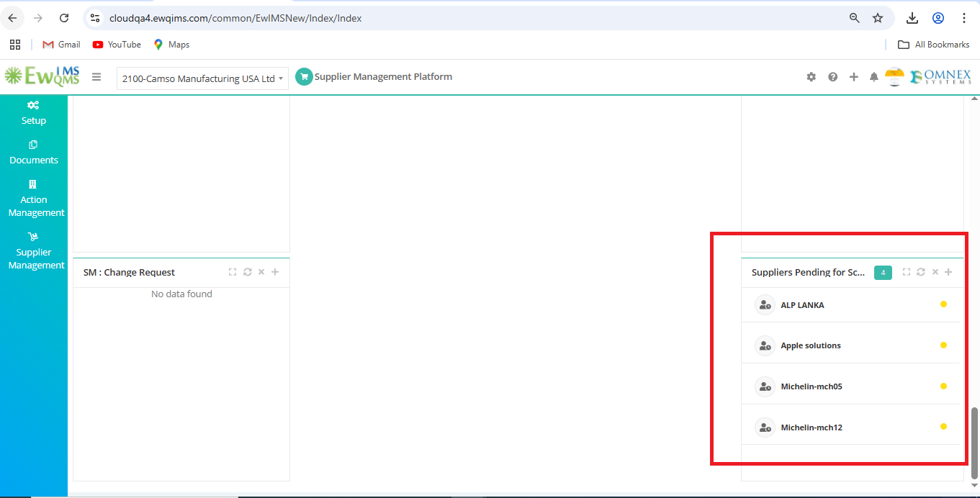
Task: Click the Omnex Systems logo
Action: pos(940,77)
